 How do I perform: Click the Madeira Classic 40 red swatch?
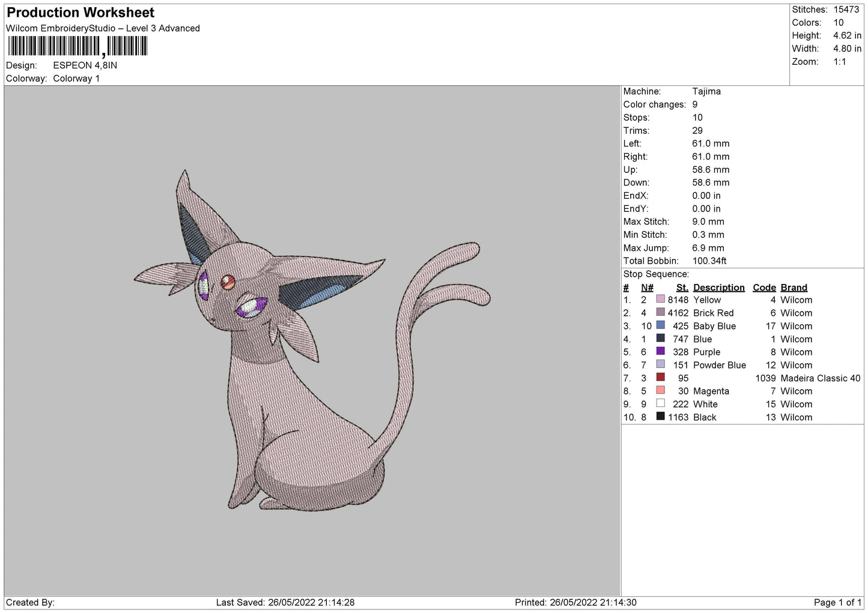point(661,378)
